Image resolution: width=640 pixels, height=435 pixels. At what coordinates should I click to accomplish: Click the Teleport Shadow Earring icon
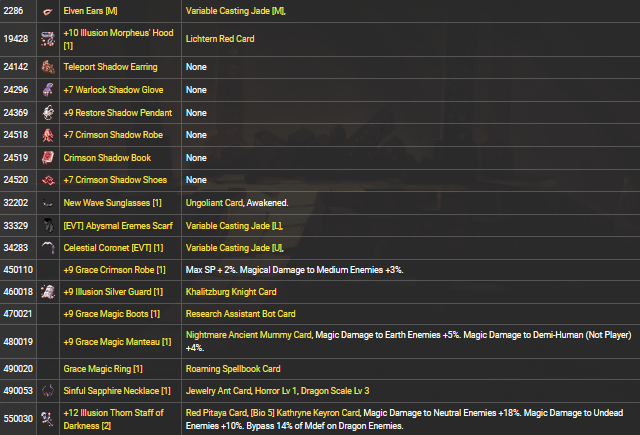tap(48, 67)
